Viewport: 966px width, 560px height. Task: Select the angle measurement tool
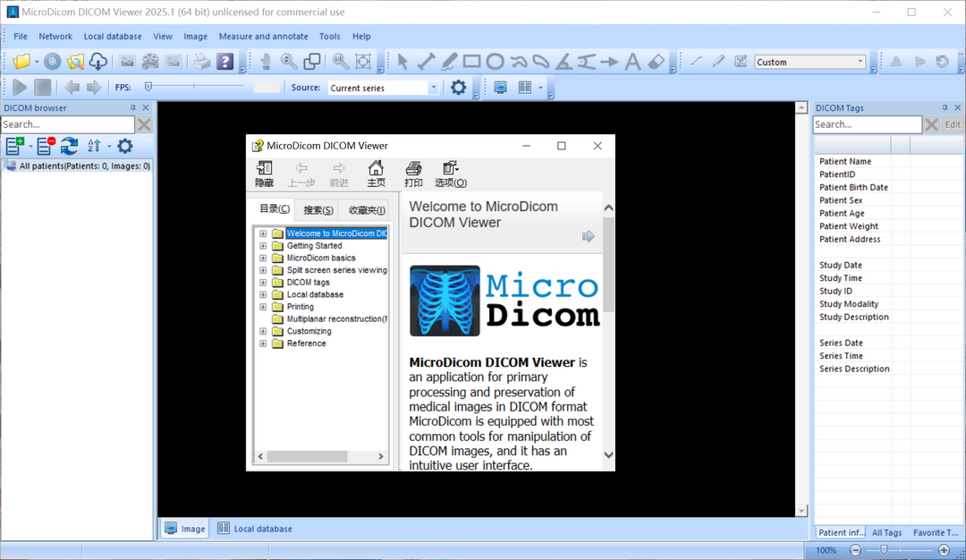tap(563, 61)
